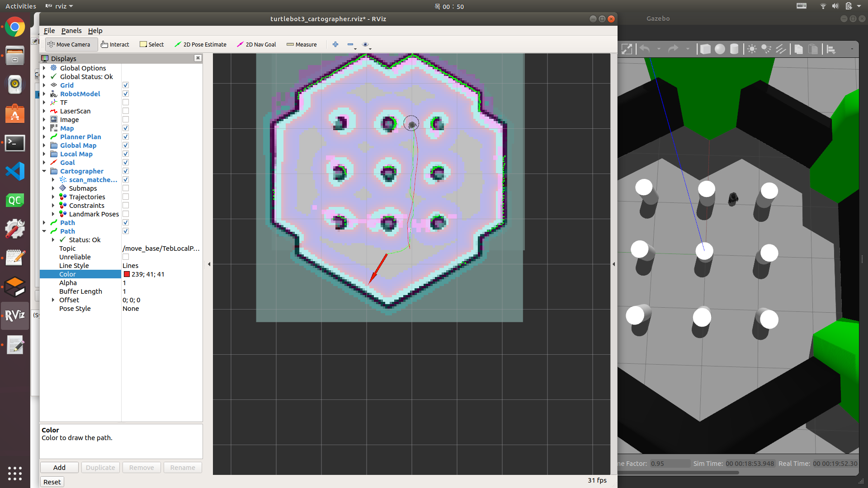Open the Help menu
The width and height of the screenshot is (868, 488).
[95, 30]
